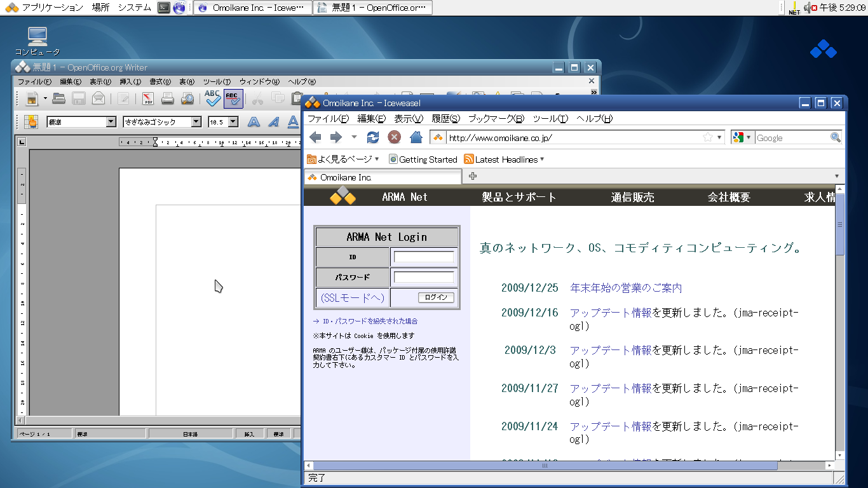
Task: Open the search engine selector dropdown
Action: [x=742, y=137]
